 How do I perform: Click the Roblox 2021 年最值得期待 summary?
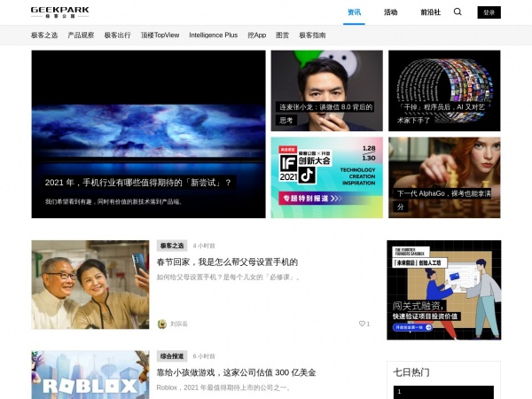point(223,387)
